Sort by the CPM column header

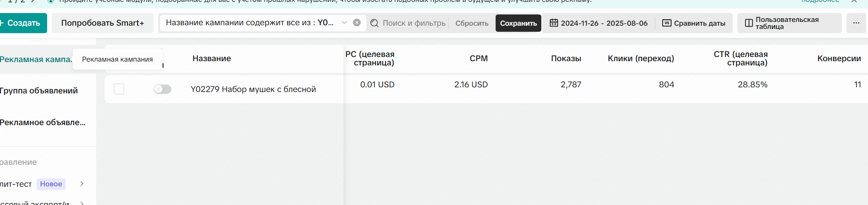pos(478,58)
